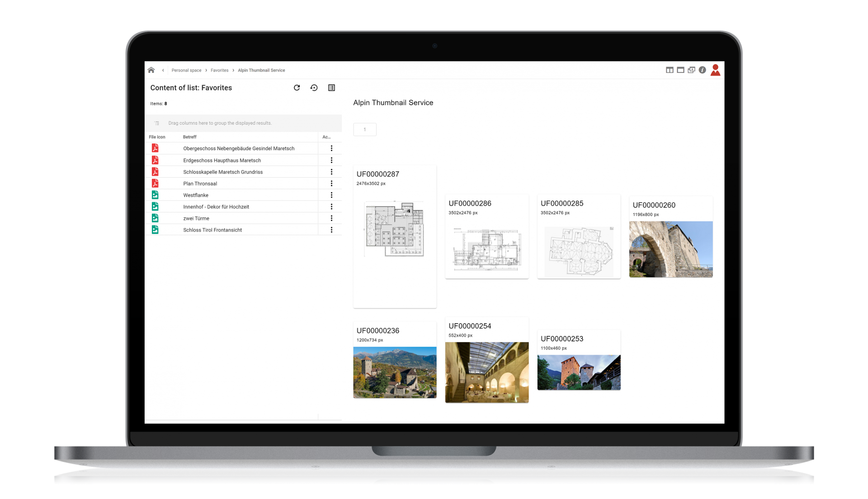Click image file icon of Westflanke row
The width and height of the screenshot is (868, 499).
pyautogui.click(x=155, y=195)
